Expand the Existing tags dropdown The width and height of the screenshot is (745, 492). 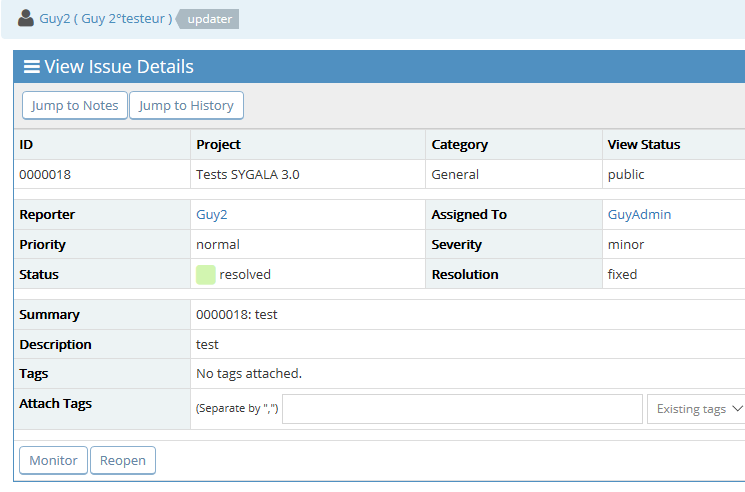(698, 409)
